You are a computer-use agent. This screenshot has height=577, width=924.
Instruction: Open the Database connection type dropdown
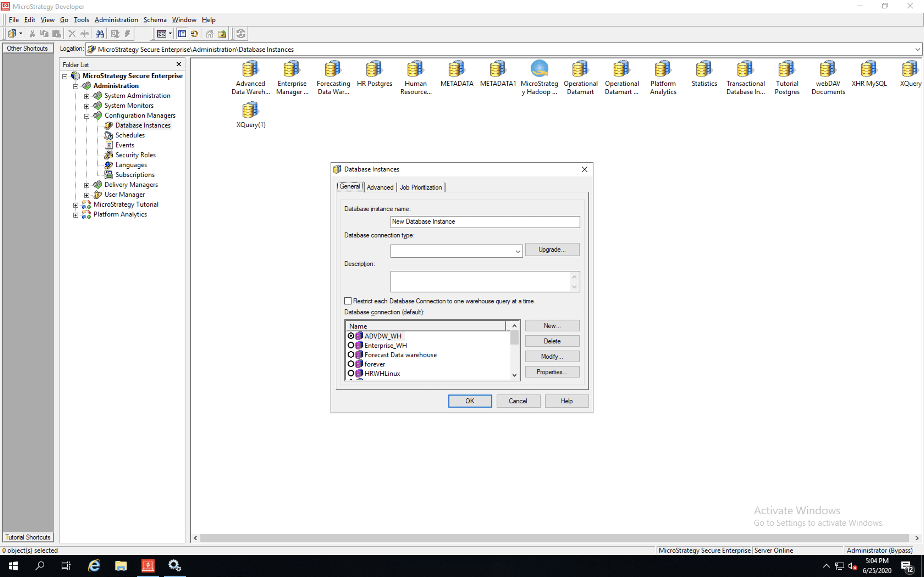coord(517,251)
